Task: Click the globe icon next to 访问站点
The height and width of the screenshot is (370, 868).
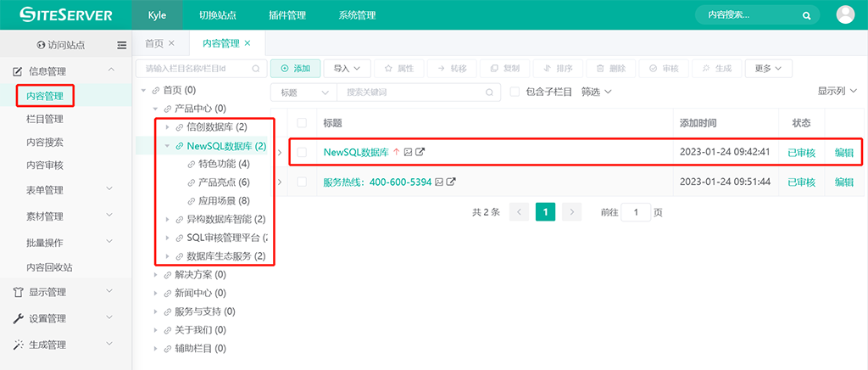Action: (x=41, y=45)
